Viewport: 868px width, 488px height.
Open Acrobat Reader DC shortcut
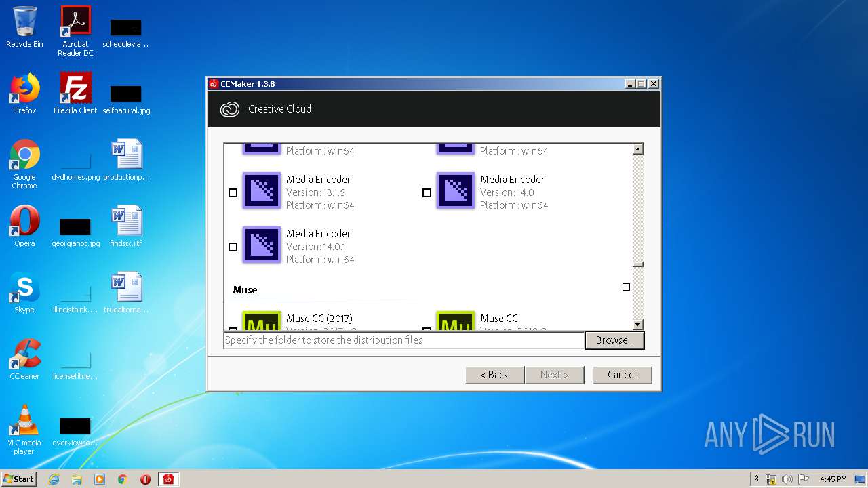[75, 31]
